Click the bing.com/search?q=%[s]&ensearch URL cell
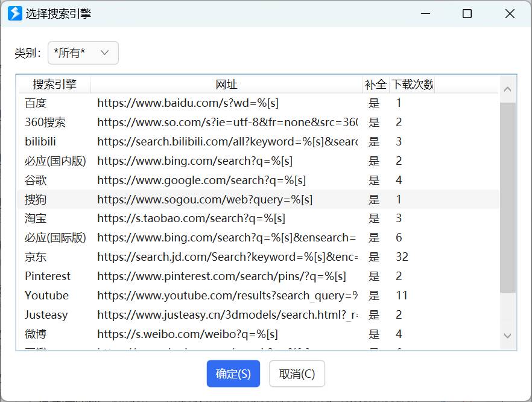532x402 pixels. [227, 238]
